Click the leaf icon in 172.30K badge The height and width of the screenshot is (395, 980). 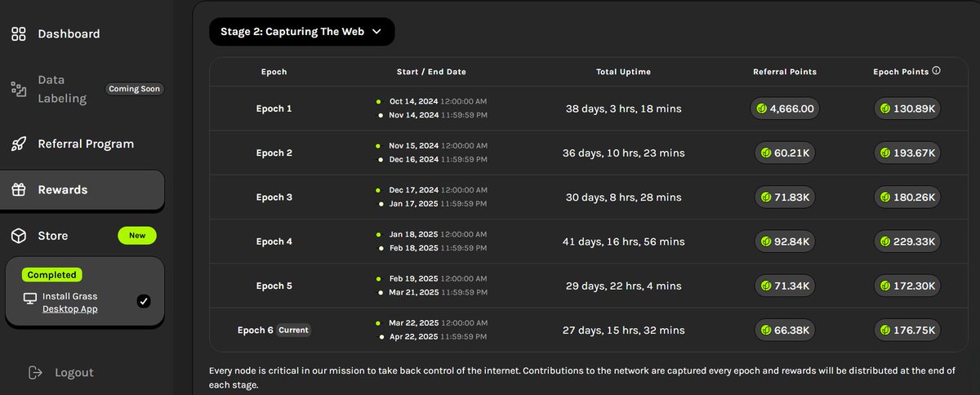pyautogui.click(x=885, y=286)
